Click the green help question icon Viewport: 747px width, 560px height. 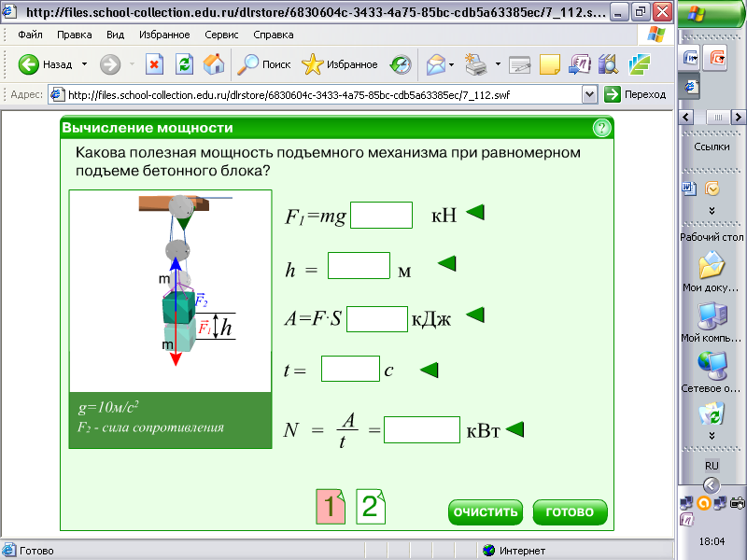601,128
